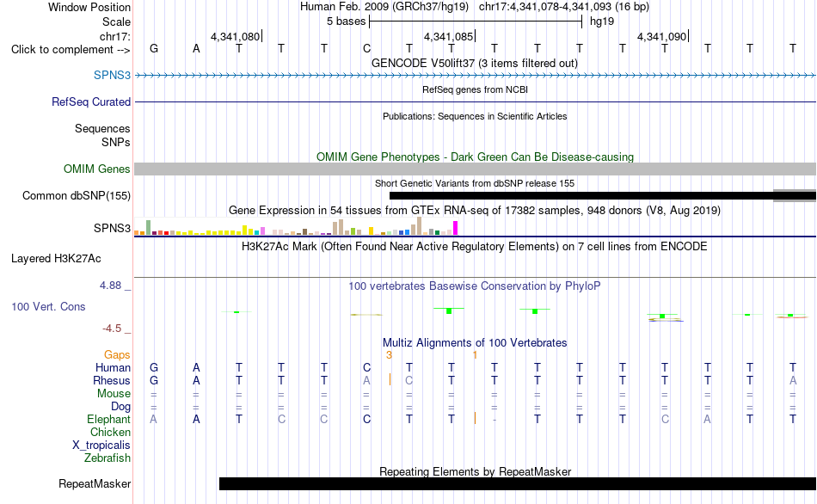Click 'RefSeq genes from NCBI' track title
Image resolution: width=817 pixels, height=504 pixels.
[475, 89]
